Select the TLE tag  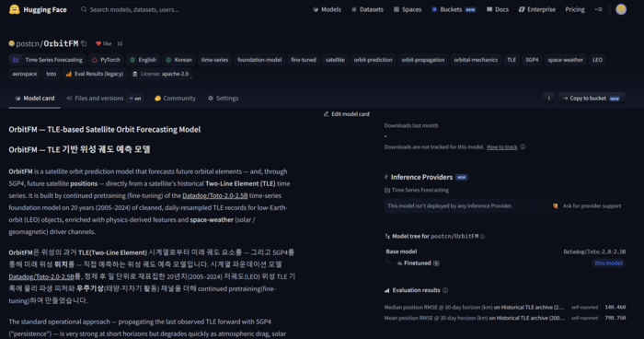point(512,60)
